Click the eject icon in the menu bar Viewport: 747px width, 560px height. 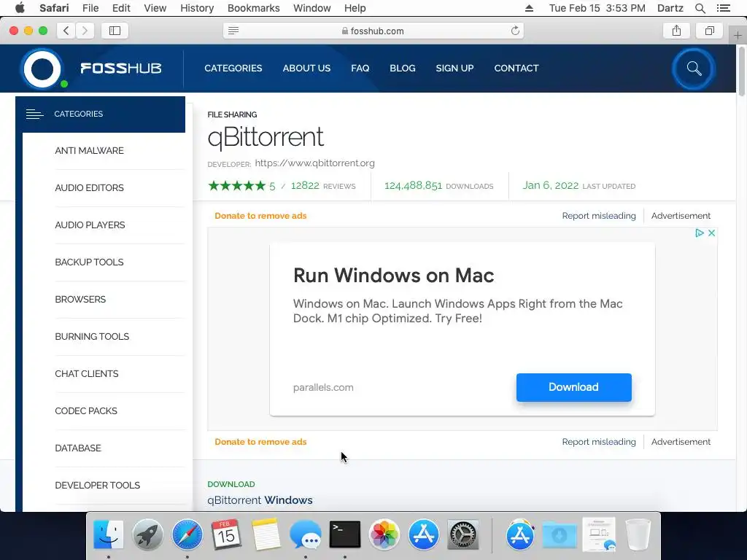(x=530, y=8)
